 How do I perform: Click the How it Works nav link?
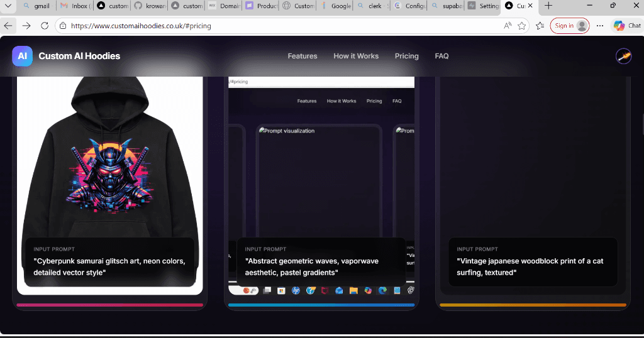point(356,56)
